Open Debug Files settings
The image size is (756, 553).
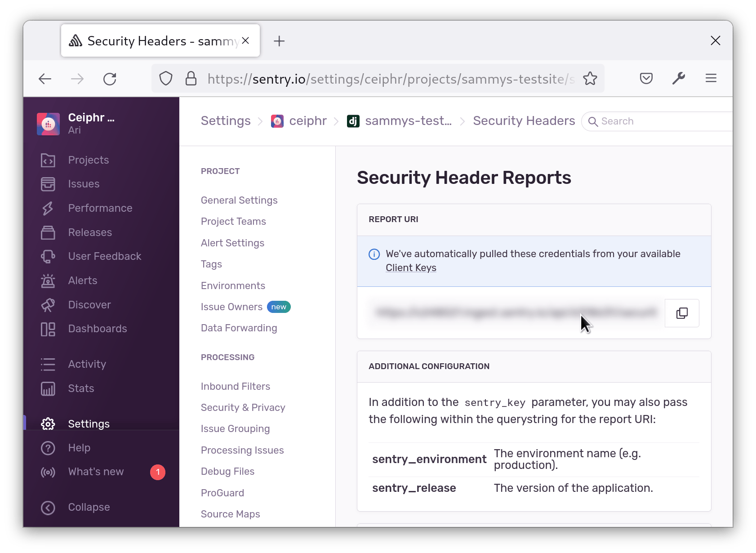227,472
